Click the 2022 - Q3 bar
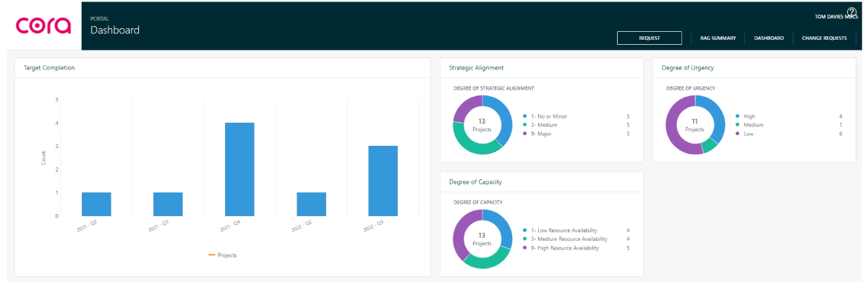The image size is (868, 282). click(383, 181)
